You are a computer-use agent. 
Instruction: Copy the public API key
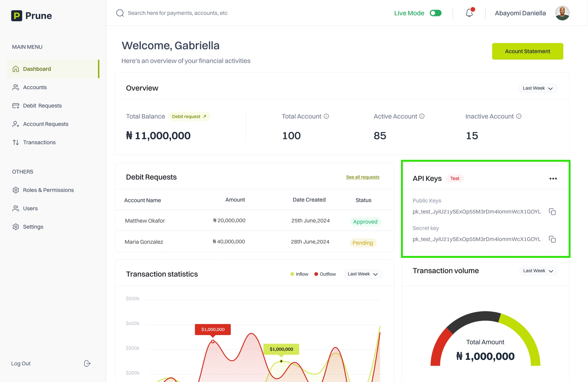click(x=552, y=212)
